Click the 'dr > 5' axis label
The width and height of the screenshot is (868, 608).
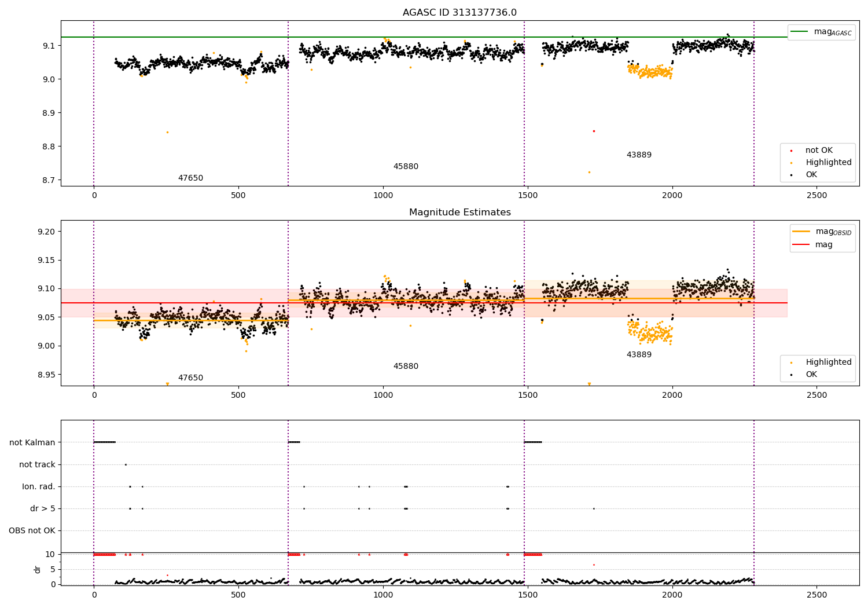[x=43, y=509]
